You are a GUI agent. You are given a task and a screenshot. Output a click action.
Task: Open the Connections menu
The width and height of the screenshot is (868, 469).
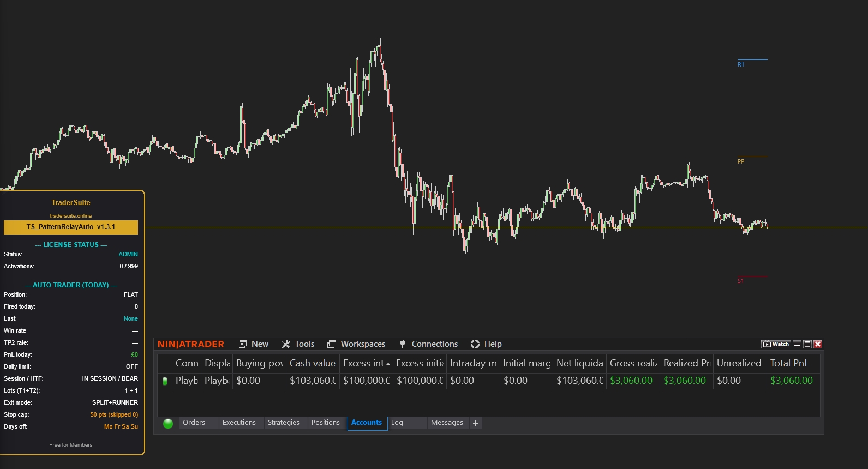tap(428, 344)
